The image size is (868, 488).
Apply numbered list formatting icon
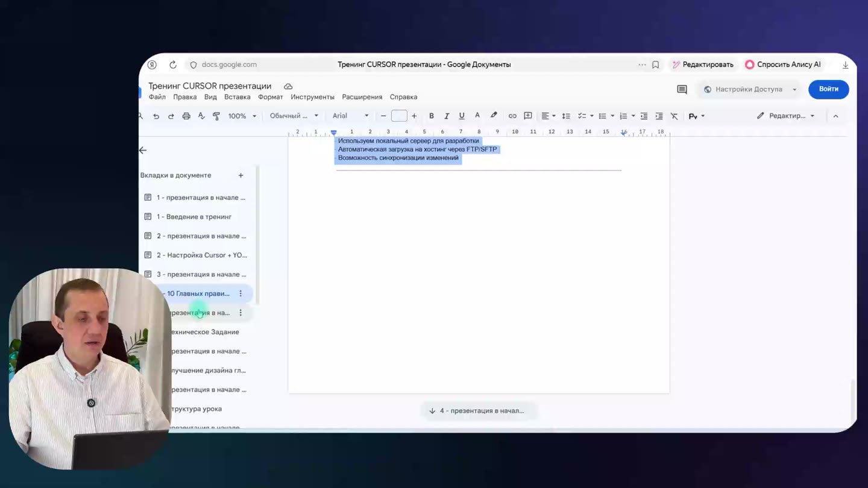[x=623, y=116]
